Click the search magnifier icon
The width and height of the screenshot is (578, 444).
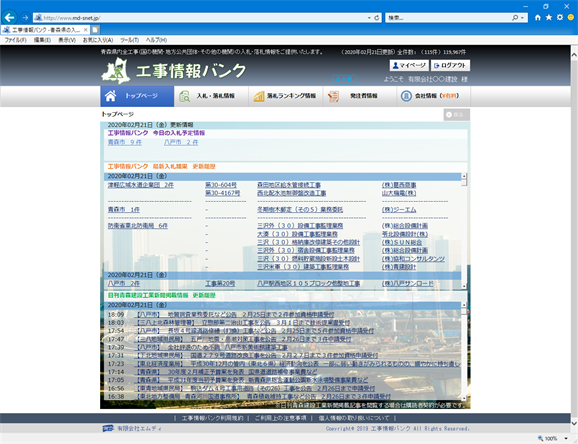point(515,18)
